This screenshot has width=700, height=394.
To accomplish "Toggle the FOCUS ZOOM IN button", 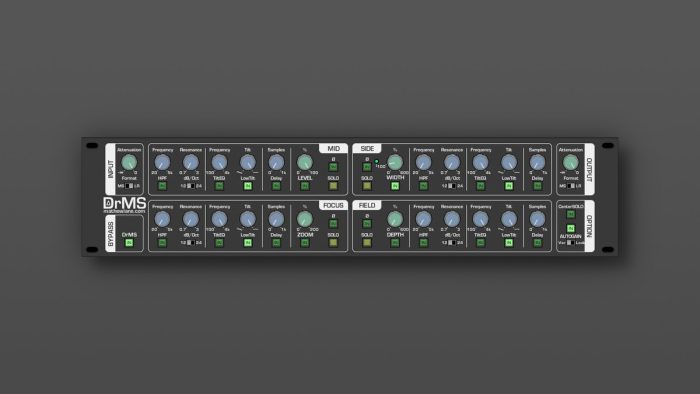I will [305, 243].
